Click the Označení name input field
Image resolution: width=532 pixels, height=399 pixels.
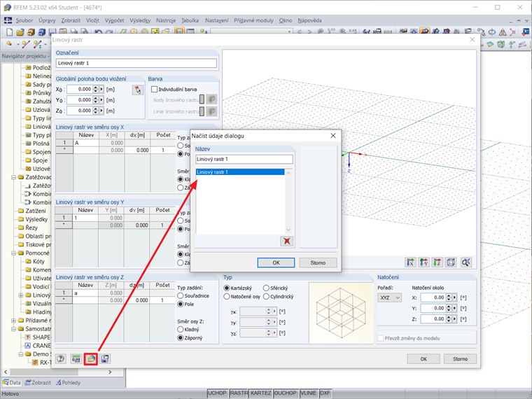point(136,63)
